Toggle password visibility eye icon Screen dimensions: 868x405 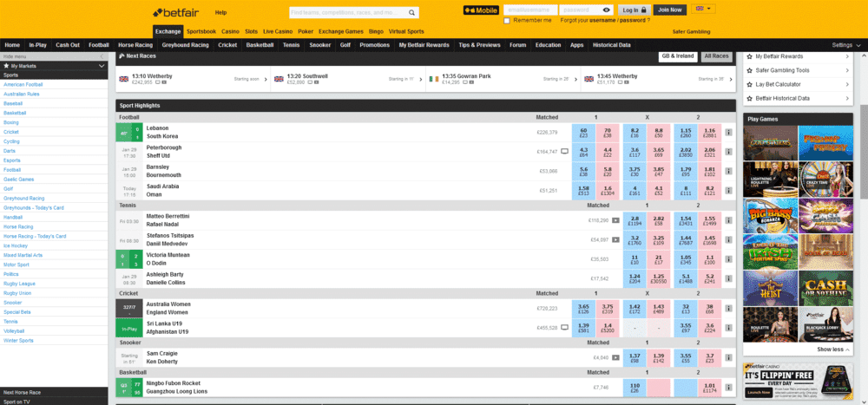pyautogui.click(x=607, y=10)
